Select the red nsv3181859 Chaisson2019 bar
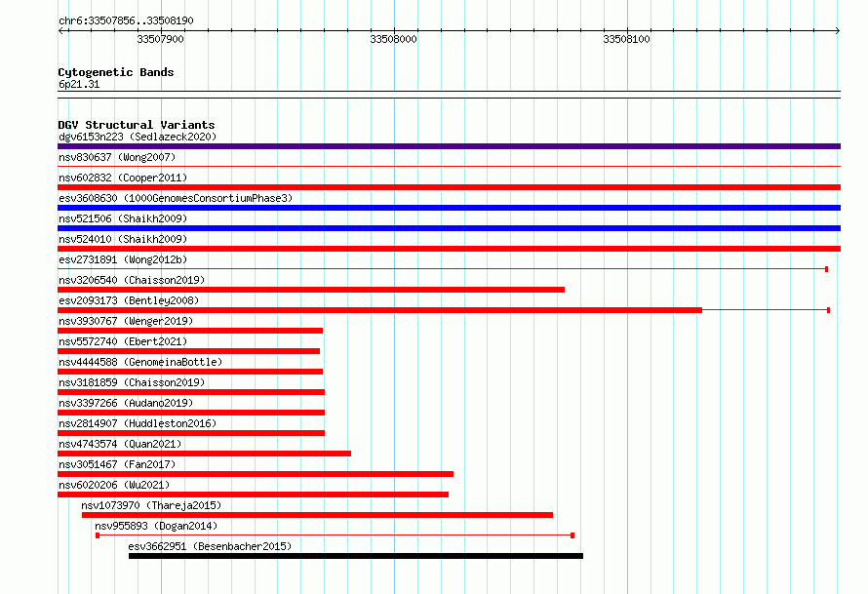 [191, 392]
